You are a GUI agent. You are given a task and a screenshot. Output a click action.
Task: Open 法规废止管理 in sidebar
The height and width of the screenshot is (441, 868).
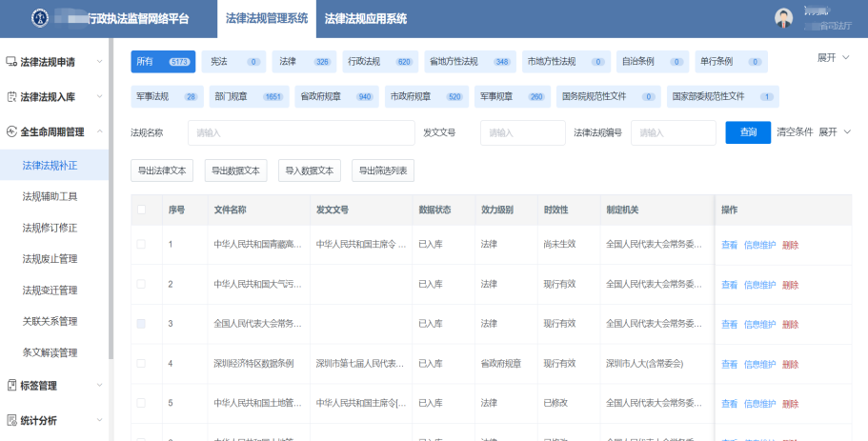tap(50, 259)
